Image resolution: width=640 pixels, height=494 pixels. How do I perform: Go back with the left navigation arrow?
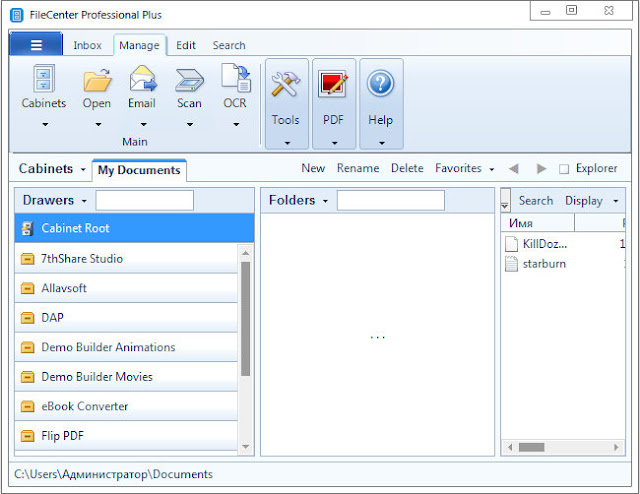[514, 168]
